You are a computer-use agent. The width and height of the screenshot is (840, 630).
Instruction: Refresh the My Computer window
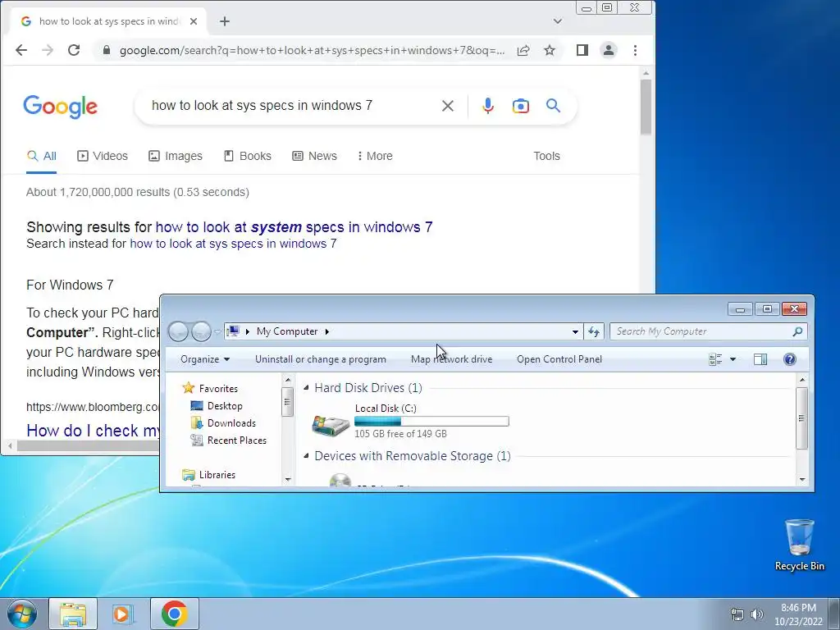[594, 331]
